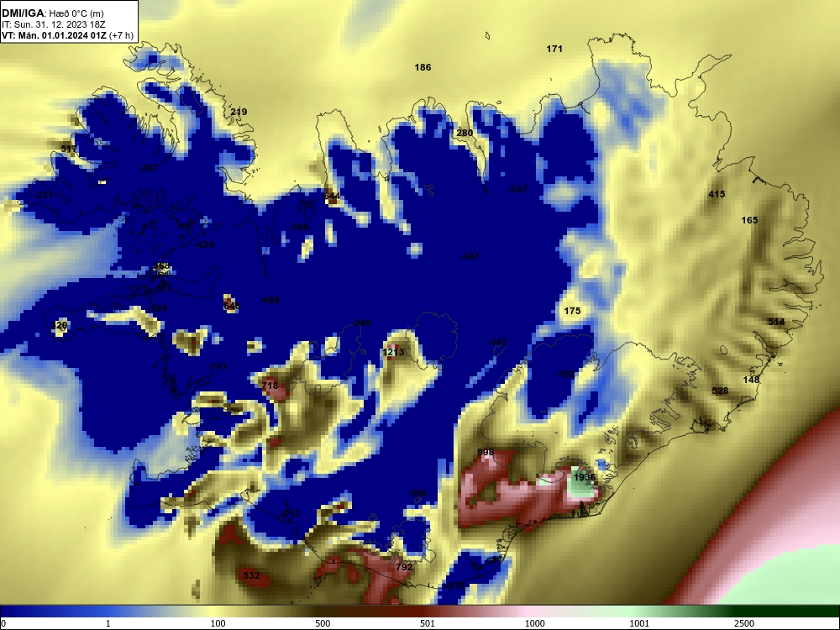The image size is (840, 630).
Task: Click the map value 186
Action: pyautogui.click(x=423, y=67)
